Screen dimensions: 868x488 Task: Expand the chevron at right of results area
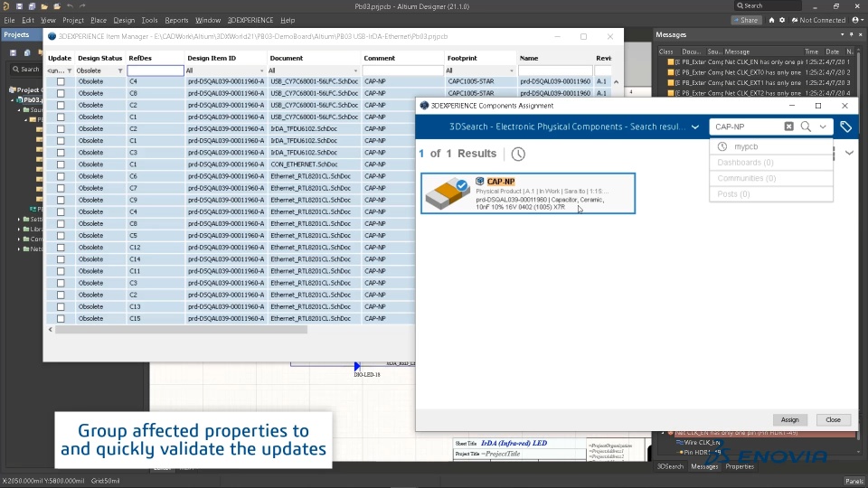849,153
